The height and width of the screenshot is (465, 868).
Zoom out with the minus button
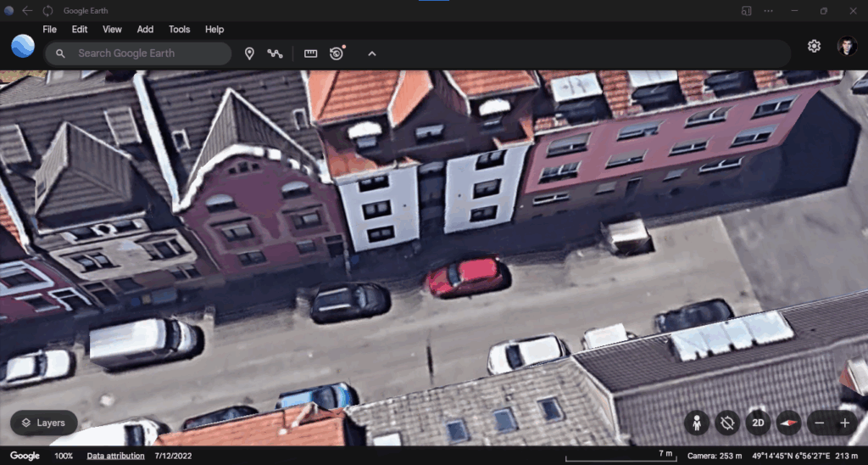click(819, 423)
